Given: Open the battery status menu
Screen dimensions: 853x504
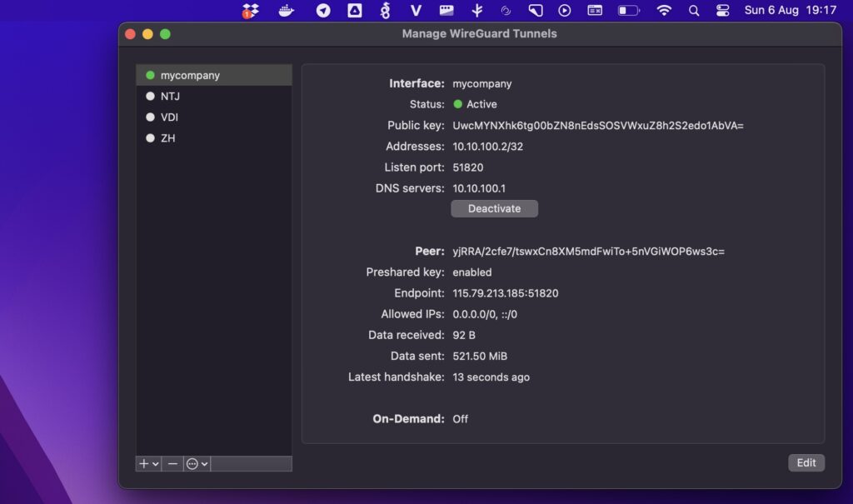Looking at the screenshot, I should pos(628,10).
